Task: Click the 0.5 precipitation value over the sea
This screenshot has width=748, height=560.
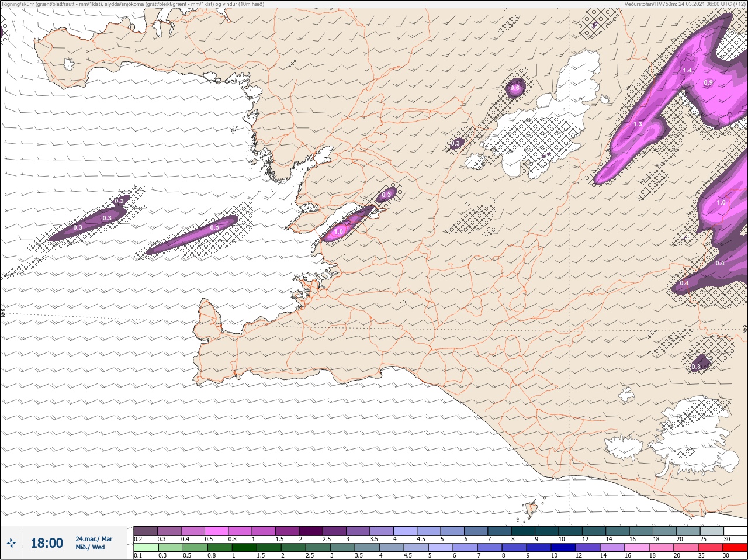Action: pos(214,227)
